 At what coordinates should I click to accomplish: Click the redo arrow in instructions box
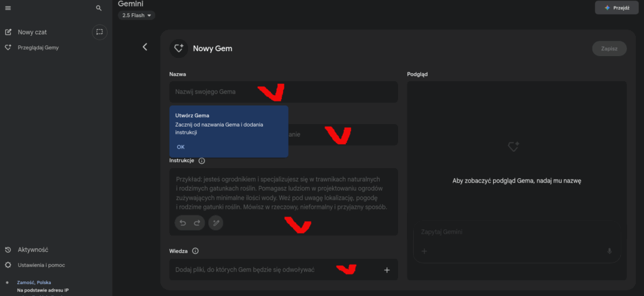coord(196,222)
